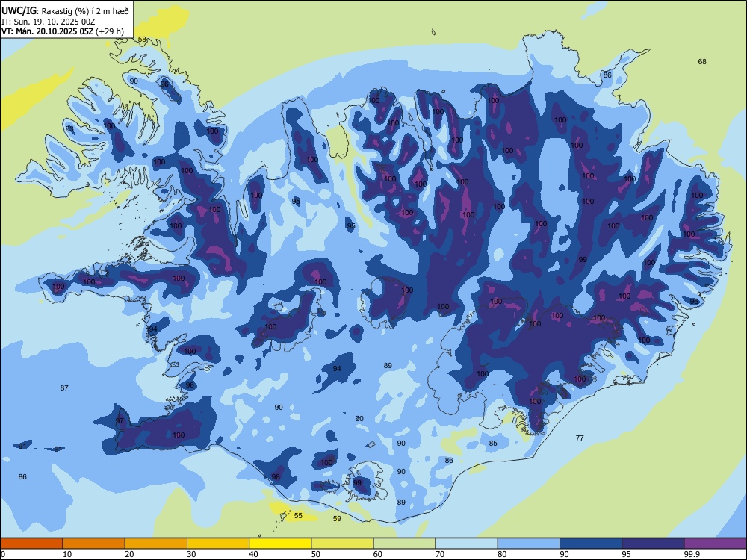Image resolution: width=747 pixels, height=560 pixels.
Task: Click the humidity value 59 on the map
Action: click(337, 519)
